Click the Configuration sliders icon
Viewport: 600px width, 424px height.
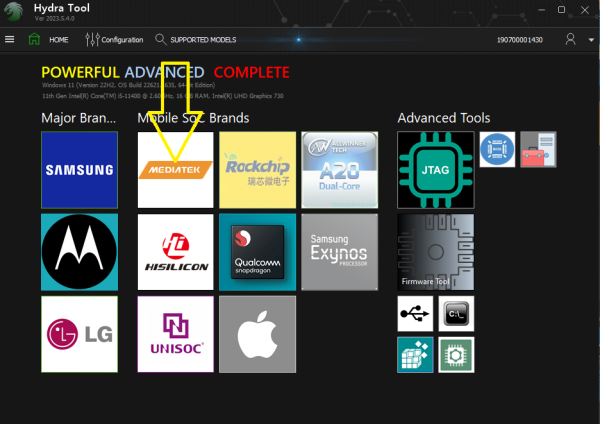pos(92,39)
